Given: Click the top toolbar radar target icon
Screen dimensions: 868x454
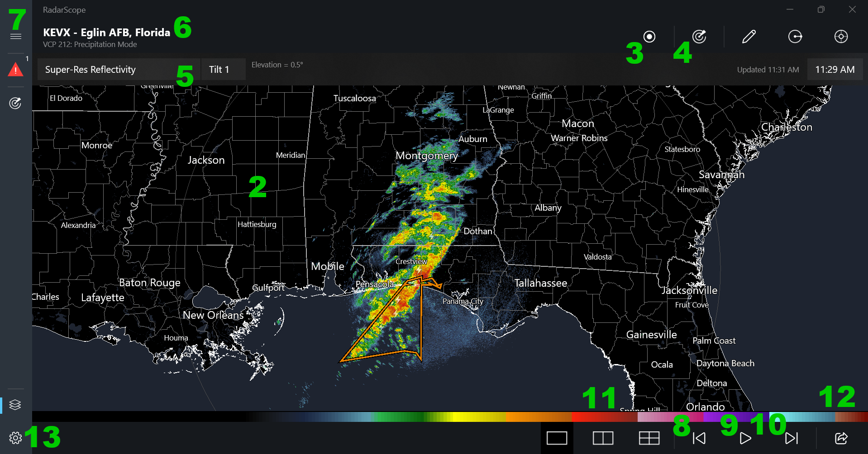Looking at the screenshot, I should (x=699, y=37).
